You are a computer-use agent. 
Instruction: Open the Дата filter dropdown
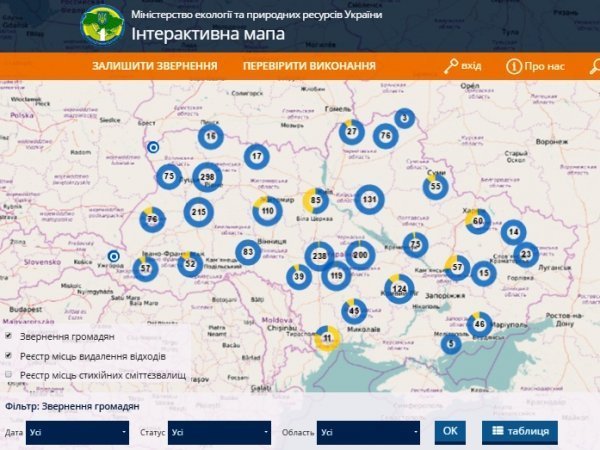click(78, 433)
